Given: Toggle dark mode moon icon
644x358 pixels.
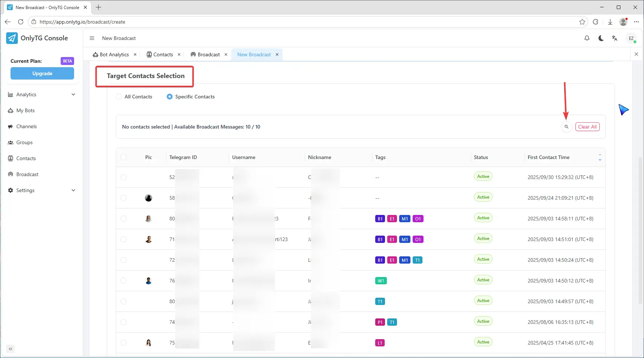Looking at the screenshot, I should click(601, 38).
